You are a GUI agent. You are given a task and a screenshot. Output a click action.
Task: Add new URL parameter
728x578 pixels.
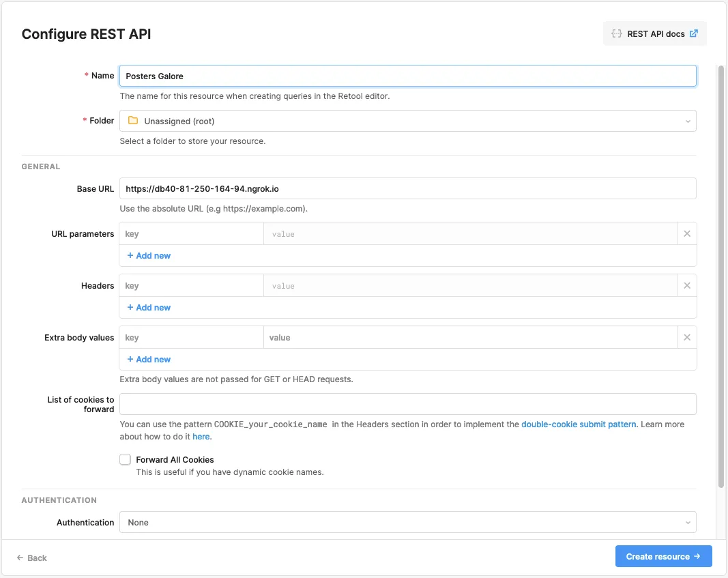point(149,255)
